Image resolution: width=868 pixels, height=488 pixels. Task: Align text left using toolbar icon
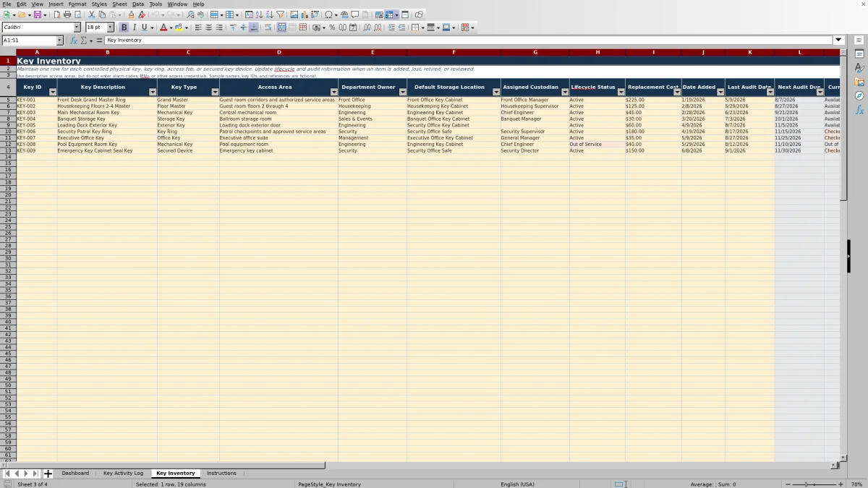click(x=197, y=27)
